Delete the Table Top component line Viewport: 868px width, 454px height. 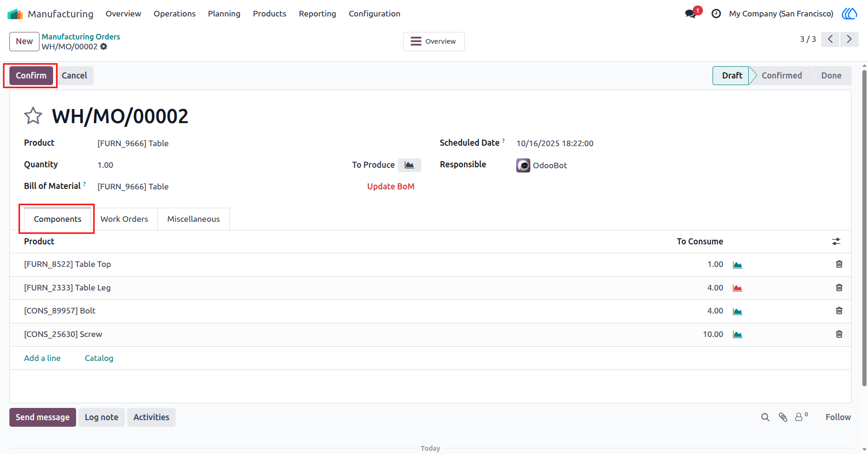click(x=839, y=264)
